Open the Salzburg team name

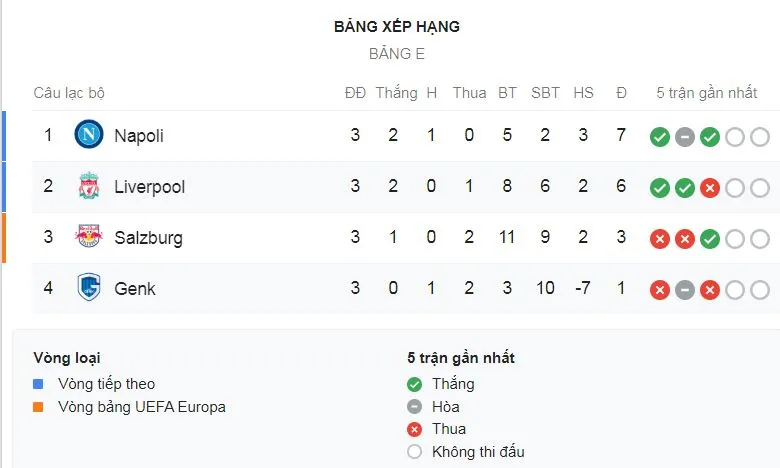(148, 238)
